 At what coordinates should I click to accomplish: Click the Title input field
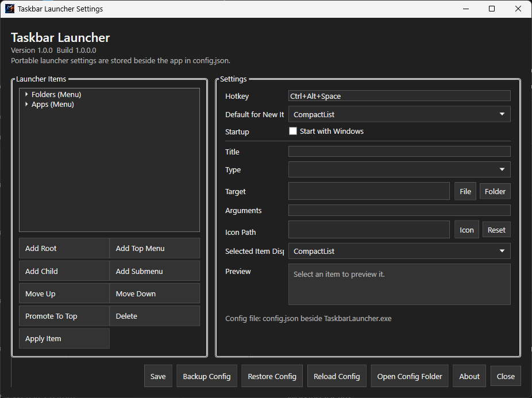(x=399, y=151)
